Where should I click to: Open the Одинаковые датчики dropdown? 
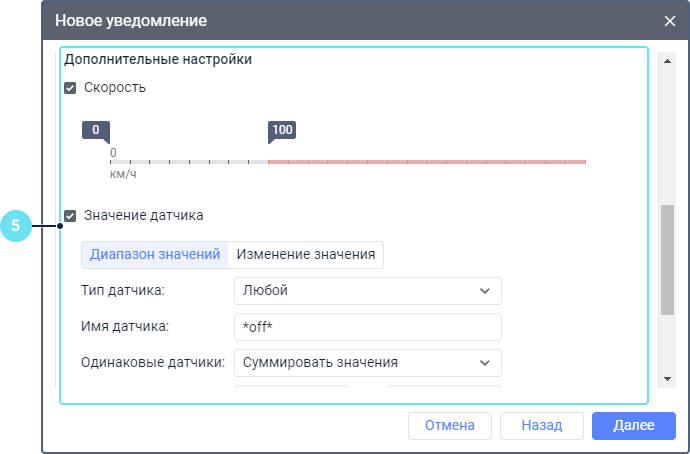(366, 362)
